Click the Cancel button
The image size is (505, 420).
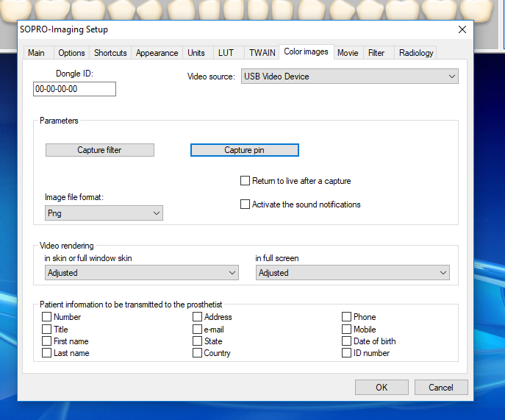(441, 387)
